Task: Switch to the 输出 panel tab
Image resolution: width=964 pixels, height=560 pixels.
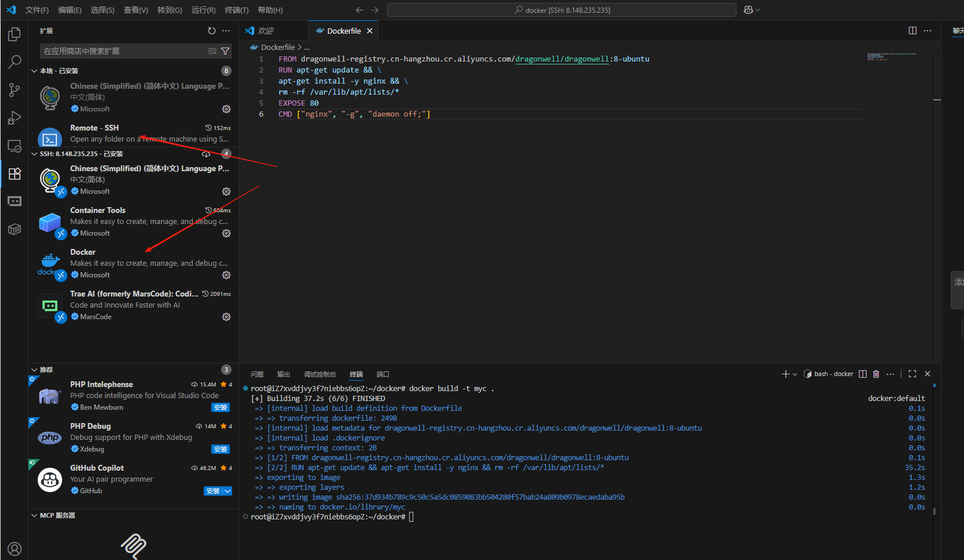Action: [283, 374]
